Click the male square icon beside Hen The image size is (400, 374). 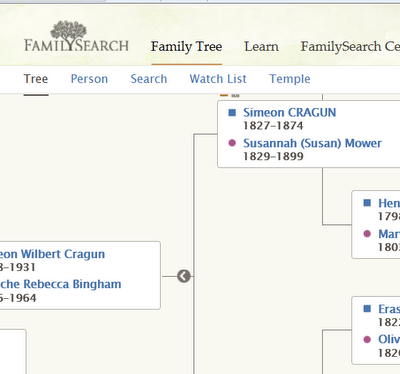pos(367,203)
